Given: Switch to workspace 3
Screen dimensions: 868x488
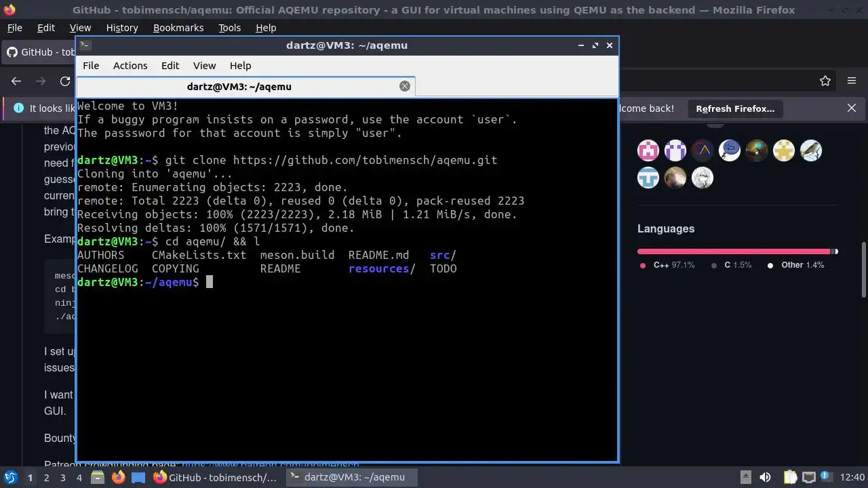Looking at the screenshot, I should coord(62,478).
